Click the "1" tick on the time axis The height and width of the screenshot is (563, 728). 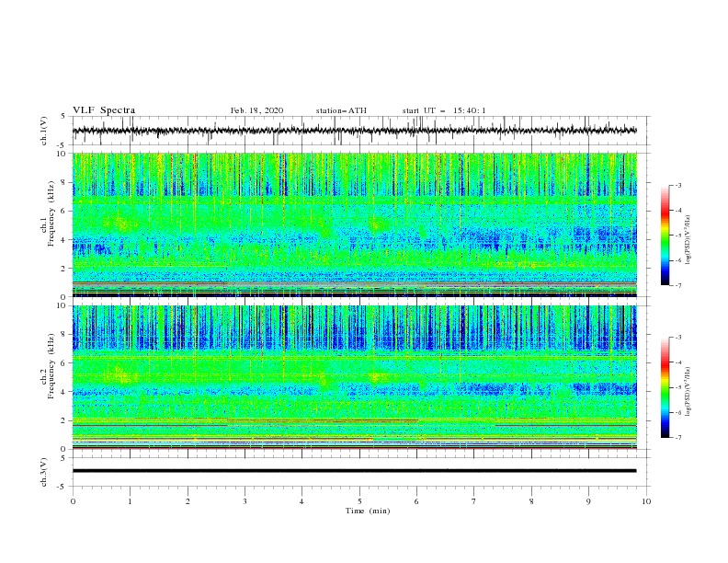[x=130, y=501]
